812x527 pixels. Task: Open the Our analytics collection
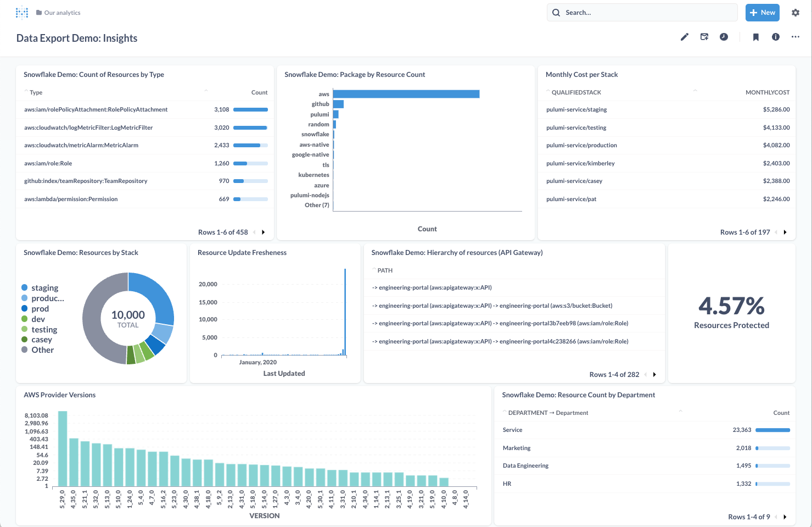pyautogui.click(x=62, y=13)
